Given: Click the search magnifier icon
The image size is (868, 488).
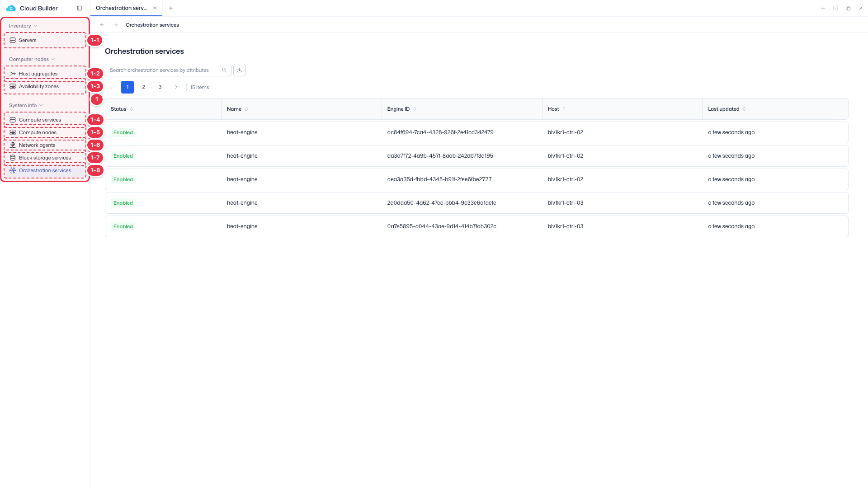Looking at the screenshot, I should pos(224,70).
